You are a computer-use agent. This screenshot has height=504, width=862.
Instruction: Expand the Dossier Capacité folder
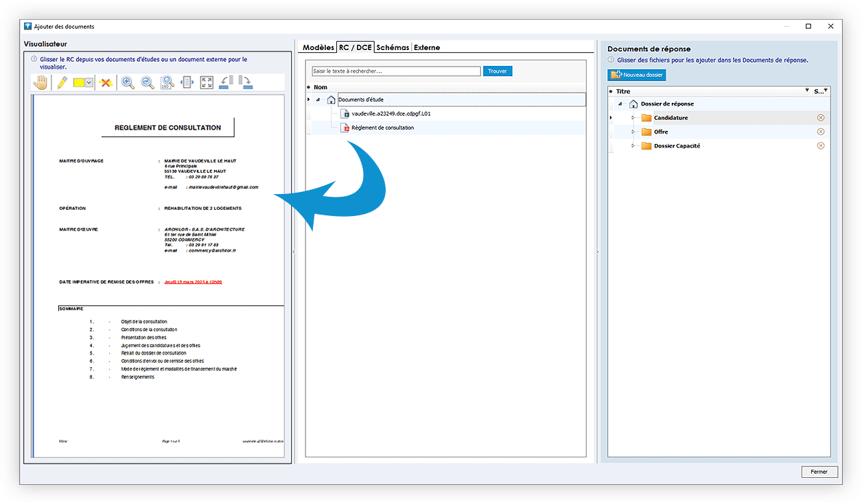[633, 146]
